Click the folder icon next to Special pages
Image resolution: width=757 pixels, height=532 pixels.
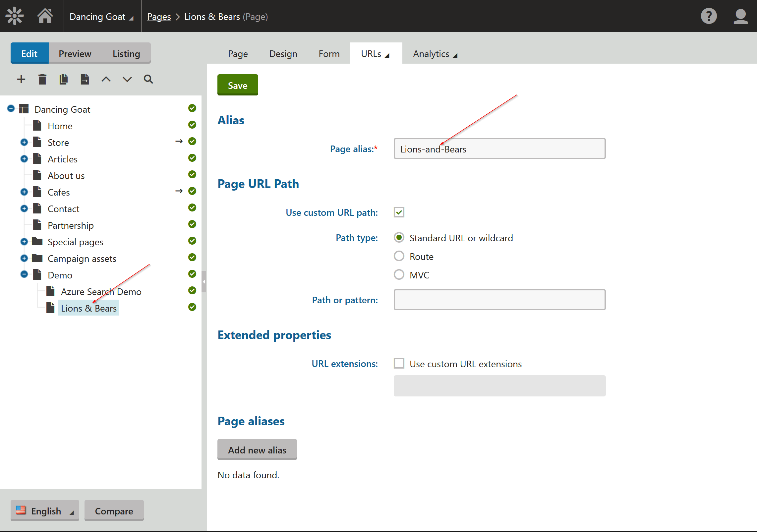(x=37, y=241)
